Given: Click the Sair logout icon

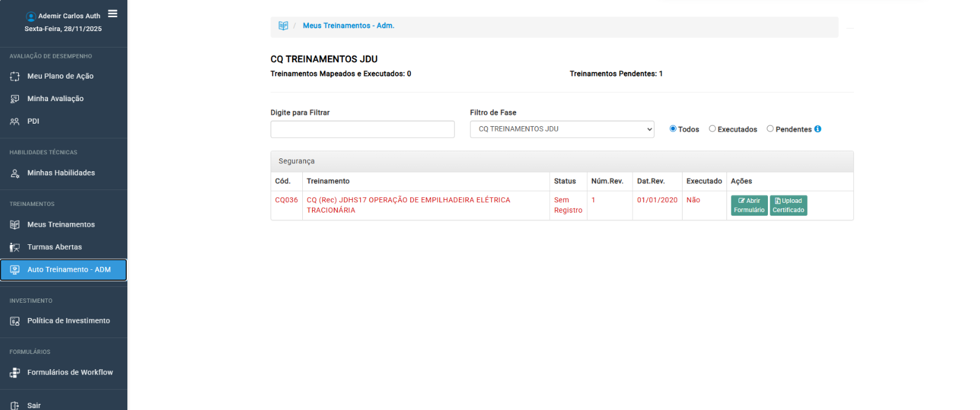Looking at the screenshot, I should coord(15,406).
